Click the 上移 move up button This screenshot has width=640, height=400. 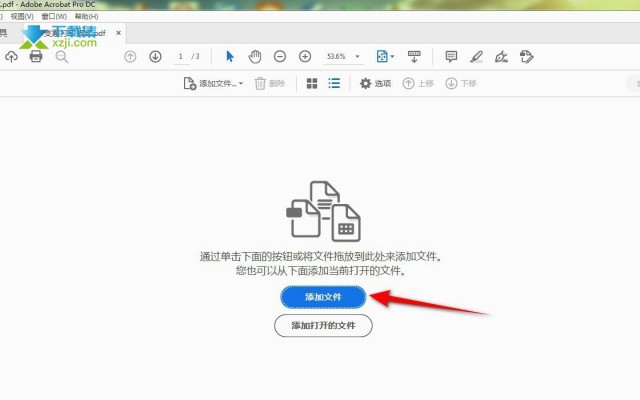[x=418, y=83]
